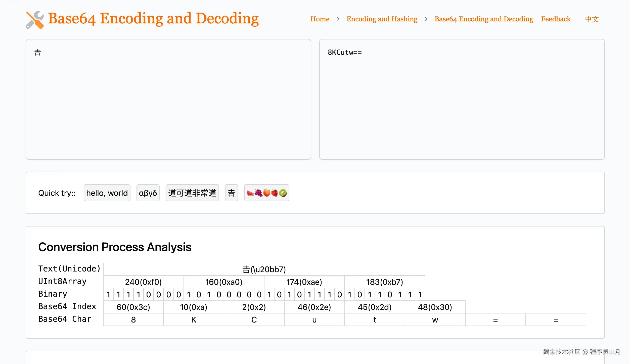Click the input text area containing '吉'
The height and width of the screenshot is (364, 630).
point(168,99)
